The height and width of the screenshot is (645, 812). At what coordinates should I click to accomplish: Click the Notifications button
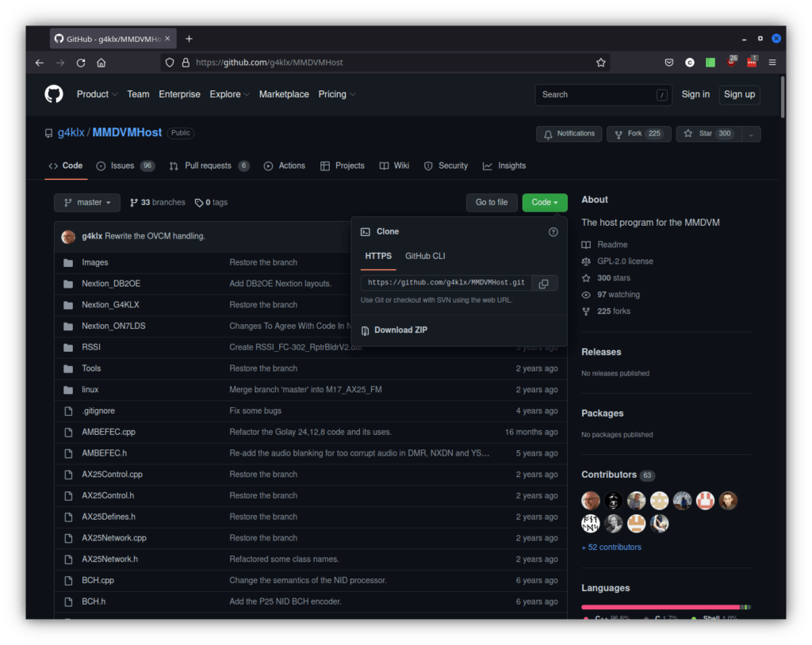coord(569,134)
